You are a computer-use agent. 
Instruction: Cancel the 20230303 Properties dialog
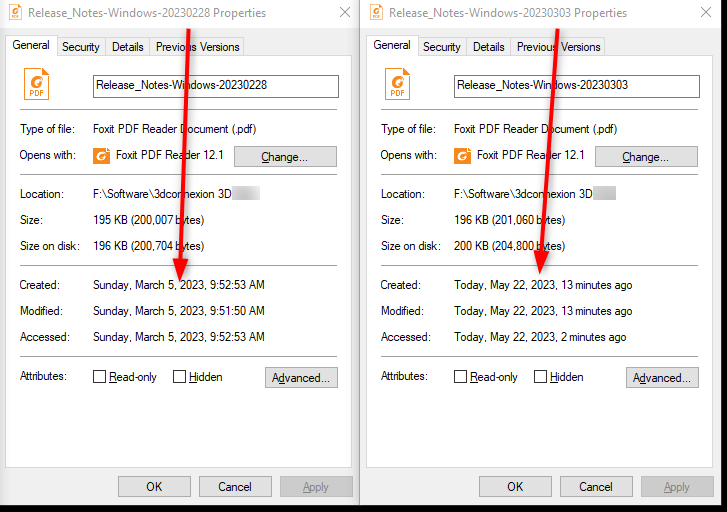coord(596,486)
